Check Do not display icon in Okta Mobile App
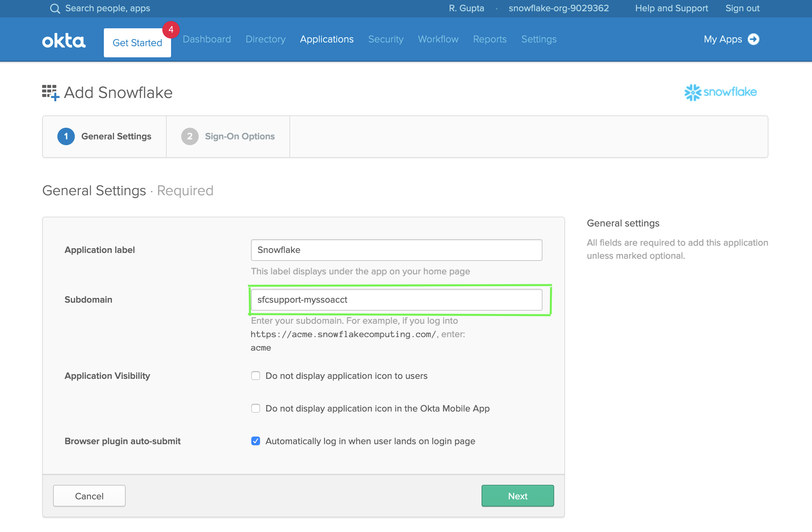The width and height of the screenshot is (812, 532). point(256,408)
